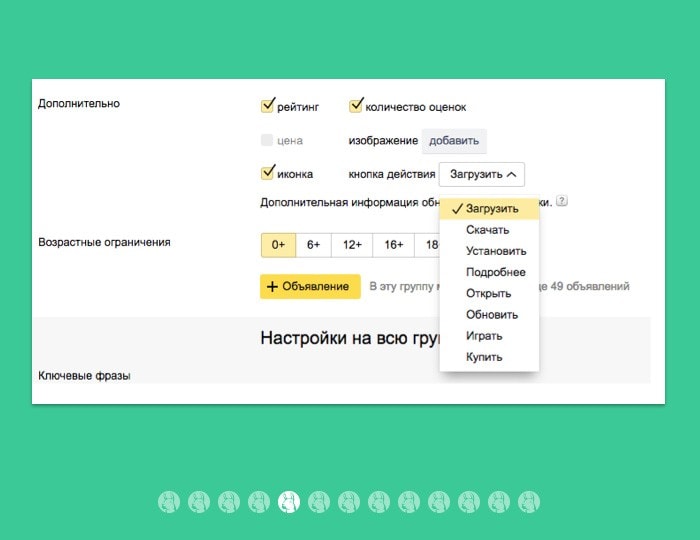Image resolution: width=700 pixels, height=540 pixels.
Task: Select Загрузить in the dropdown list
Action: pos(489,208)
